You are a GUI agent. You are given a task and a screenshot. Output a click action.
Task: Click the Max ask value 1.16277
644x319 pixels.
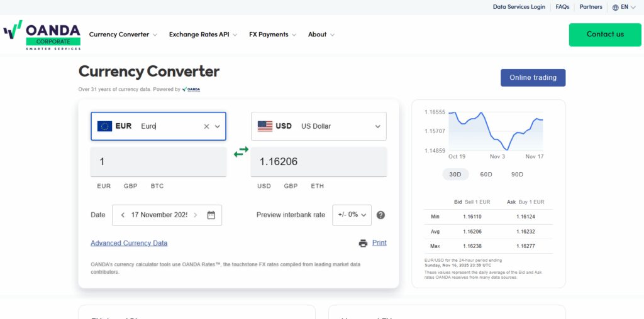(526, 246)
